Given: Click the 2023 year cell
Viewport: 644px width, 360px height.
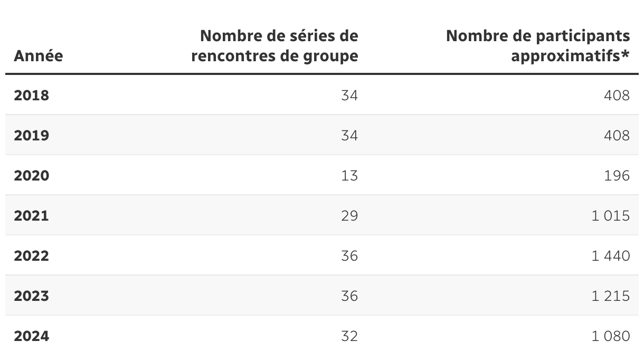Looking at the screenshot, I should click(31, 296).
